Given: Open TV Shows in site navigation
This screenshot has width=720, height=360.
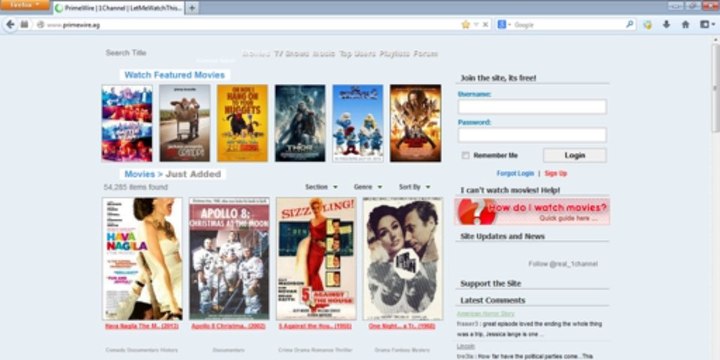Looking at the screenshot, I should click(x=291, y=54).
